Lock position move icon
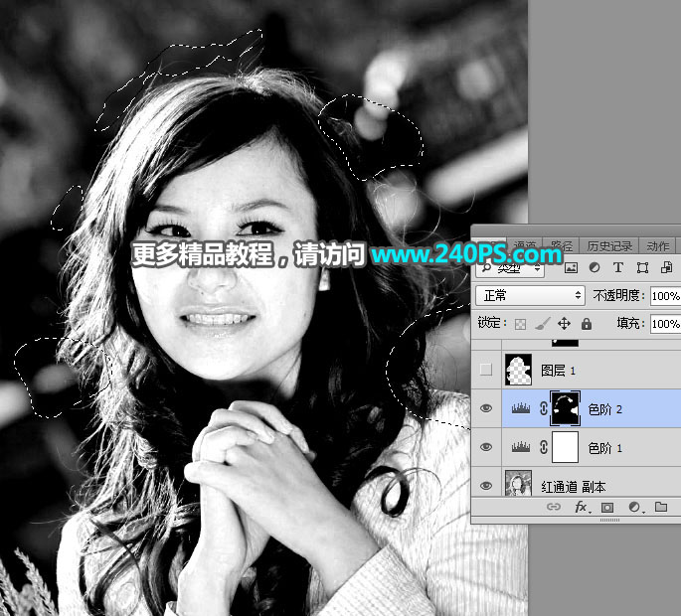Screen dimensions: 681x616 click(x=564, y=324)
